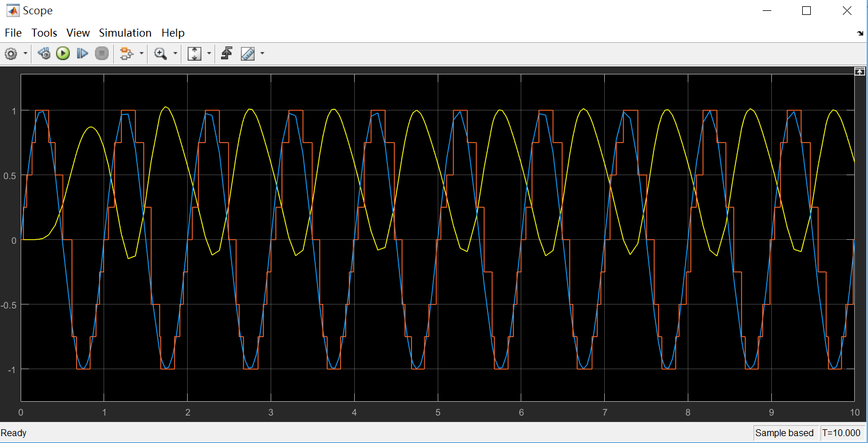Click the x-axis tick label "4"
The height and width of the screenshot is (443, 868).
pos(354,412)
